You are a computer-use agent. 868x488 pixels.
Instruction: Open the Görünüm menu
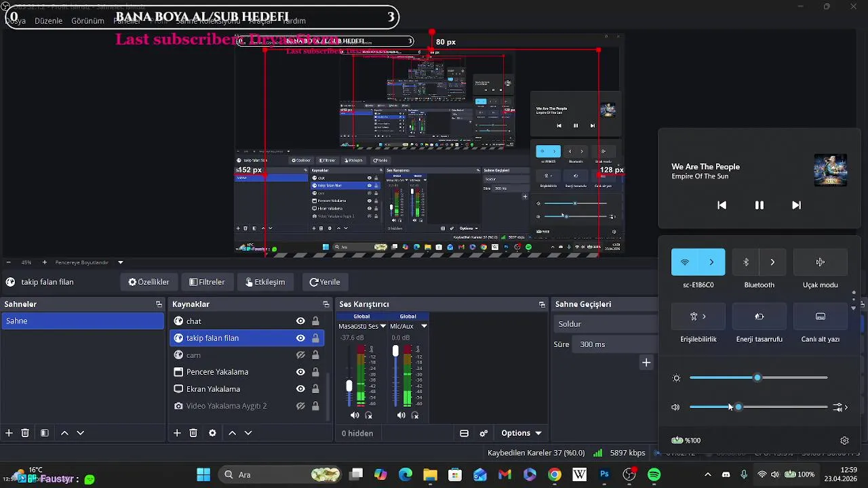coord(87,21)
